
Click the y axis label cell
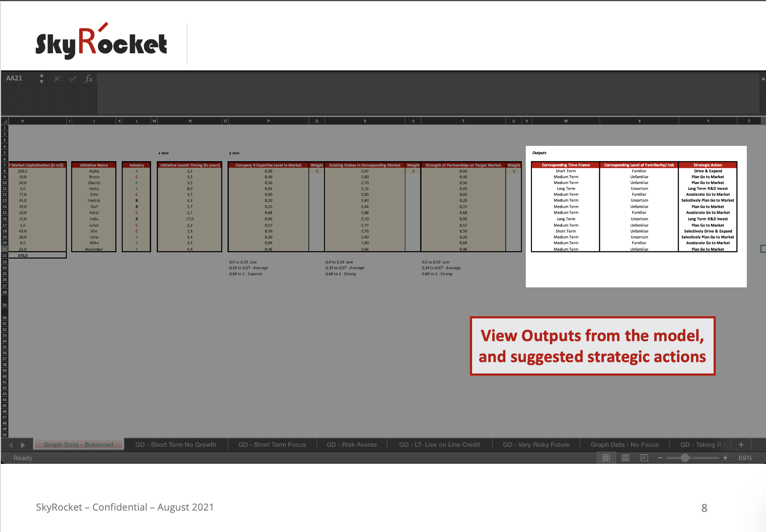point(234,153)
